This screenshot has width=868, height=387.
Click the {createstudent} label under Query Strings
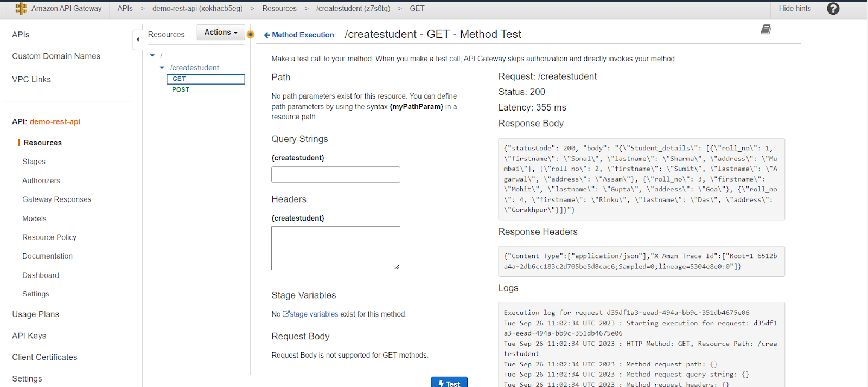coord(298,158)
